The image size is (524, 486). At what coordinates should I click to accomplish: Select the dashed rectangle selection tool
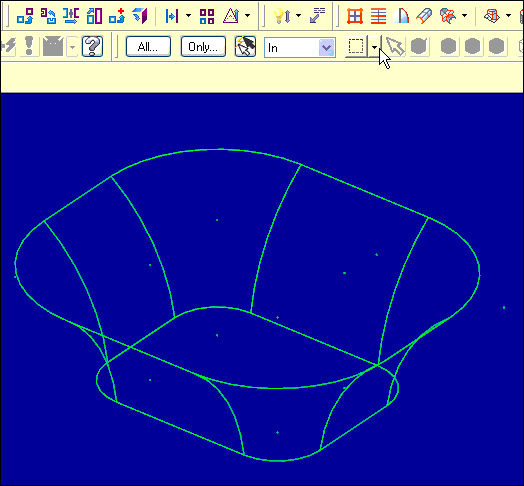(356, 46)
